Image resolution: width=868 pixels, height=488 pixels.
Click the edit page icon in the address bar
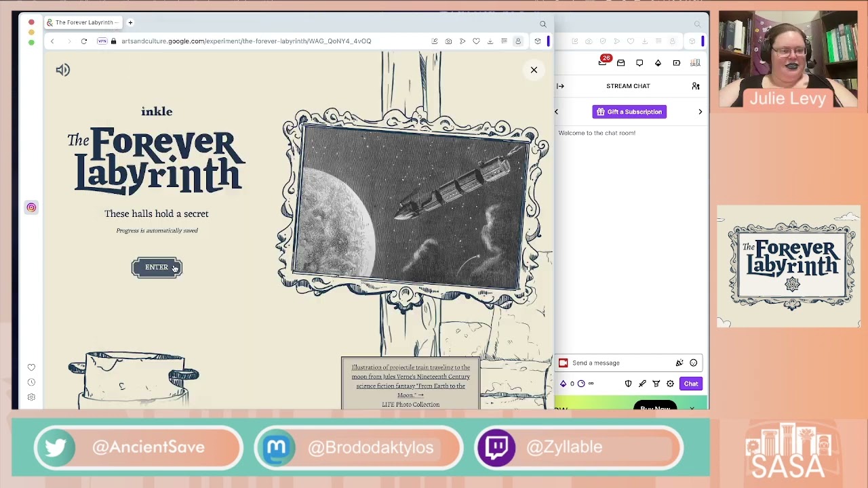pos(435,41)
